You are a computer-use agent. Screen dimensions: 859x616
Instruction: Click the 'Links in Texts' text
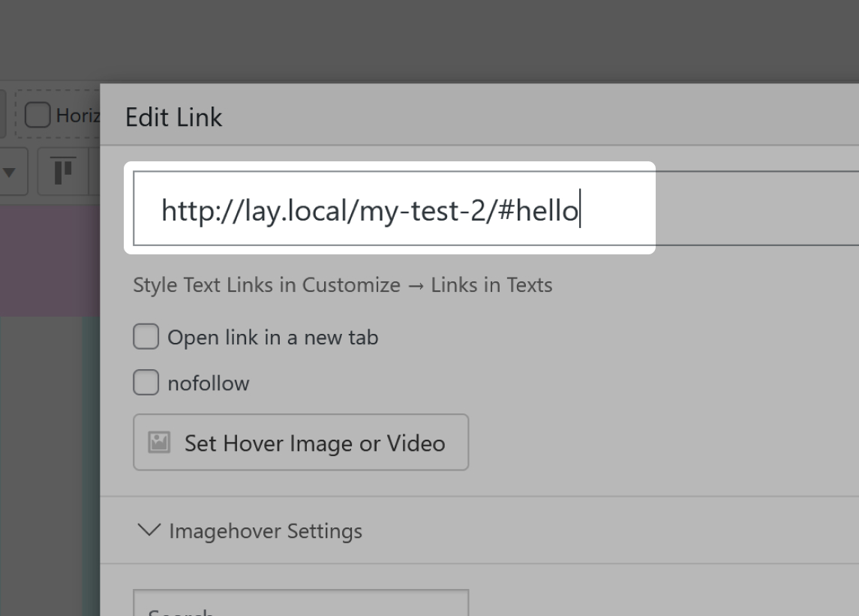point(491,285)
